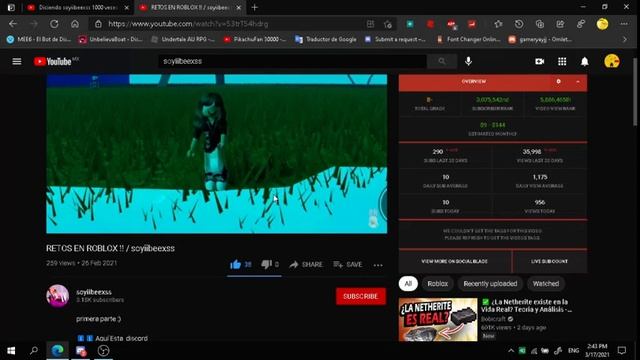Open the Windows action center icon
This screenshot has height=360, width=640.
(622, 351)
